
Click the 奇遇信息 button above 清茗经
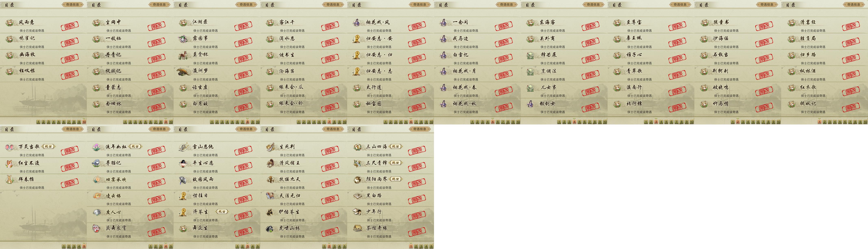[854, 5]
